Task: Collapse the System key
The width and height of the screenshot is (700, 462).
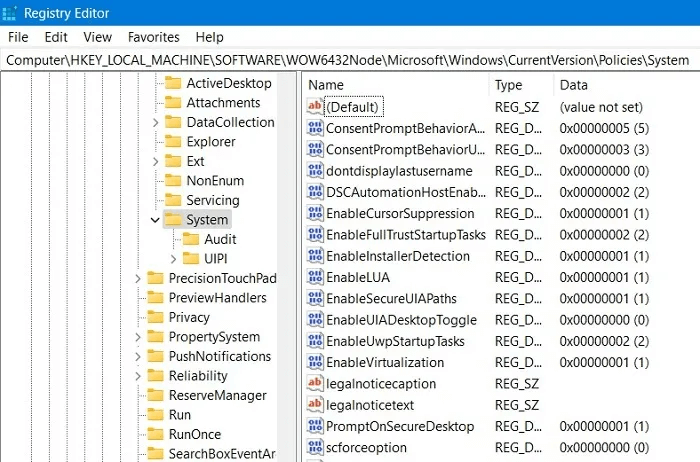Action: tap(155, 220)
